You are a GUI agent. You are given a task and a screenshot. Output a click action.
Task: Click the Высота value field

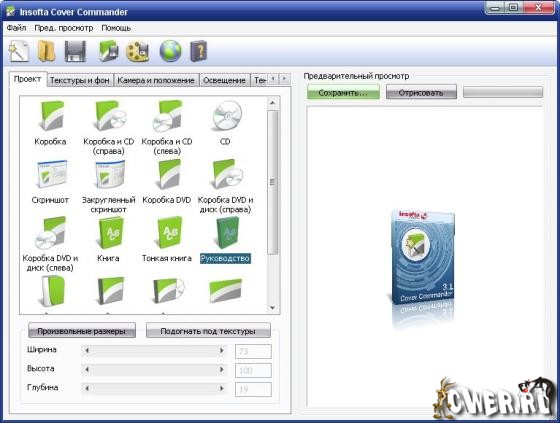253,370
